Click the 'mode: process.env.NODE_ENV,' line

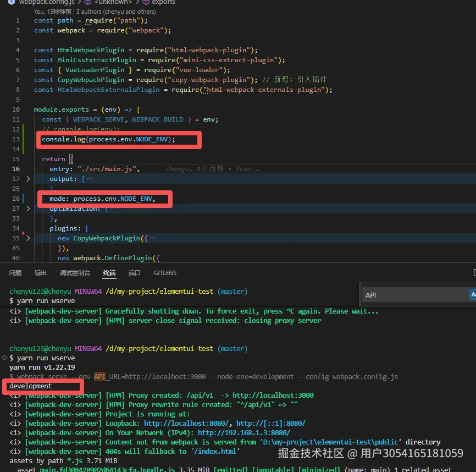tap(102, 199)
